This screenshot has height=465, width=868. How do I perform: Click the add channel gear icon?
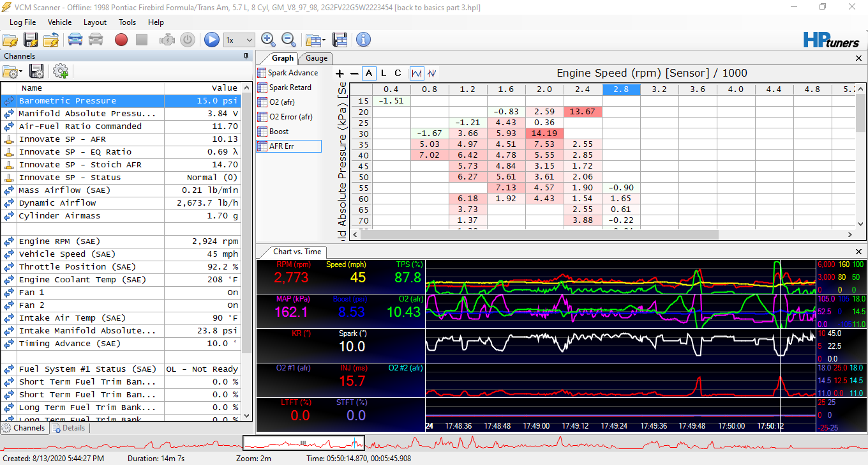[61, 72]
